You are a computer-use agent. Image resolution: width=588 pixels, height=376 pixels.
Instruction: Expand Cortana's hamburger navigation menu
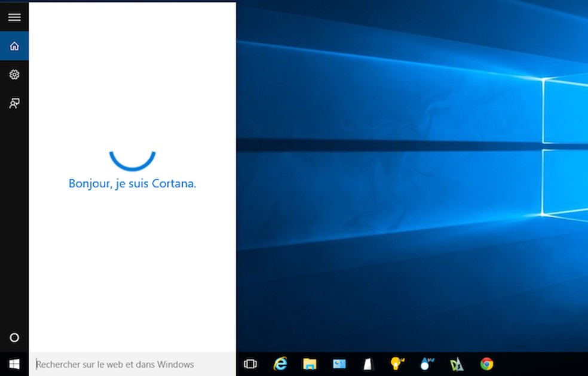(x=14, y=17)
